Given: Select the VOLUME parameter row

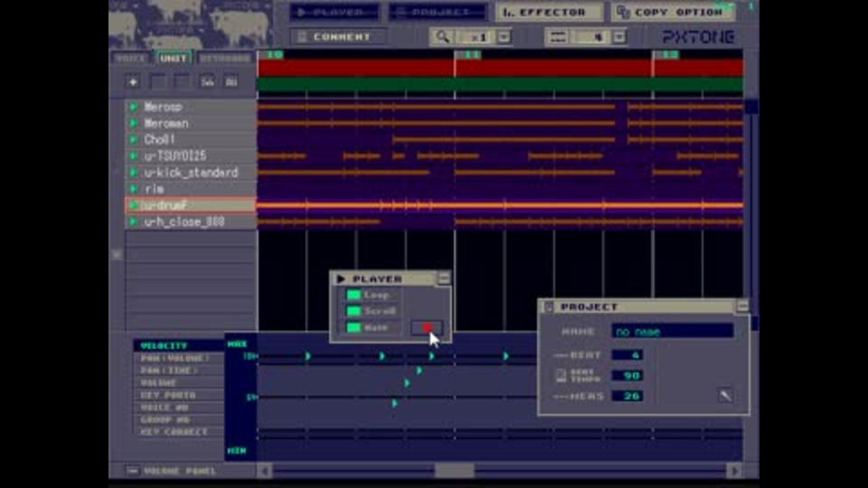Looking at the screenshot, I should click(x=178, y=383).
